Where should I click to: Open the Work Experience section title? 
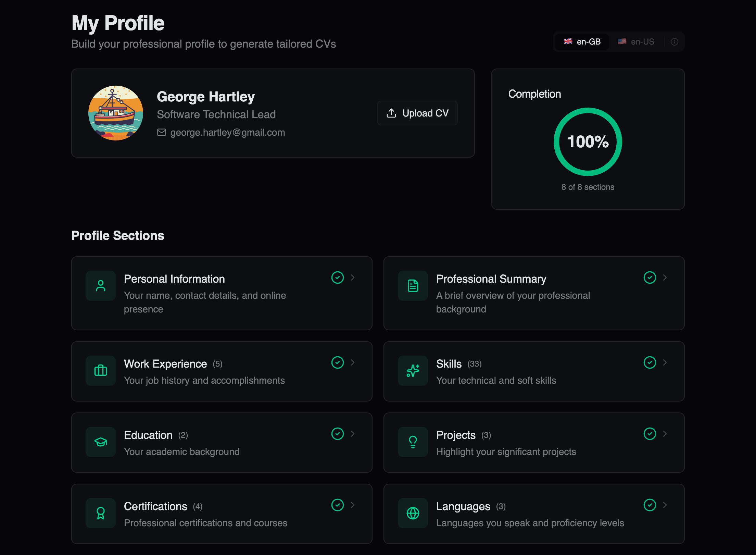click(x=165, y=364)
